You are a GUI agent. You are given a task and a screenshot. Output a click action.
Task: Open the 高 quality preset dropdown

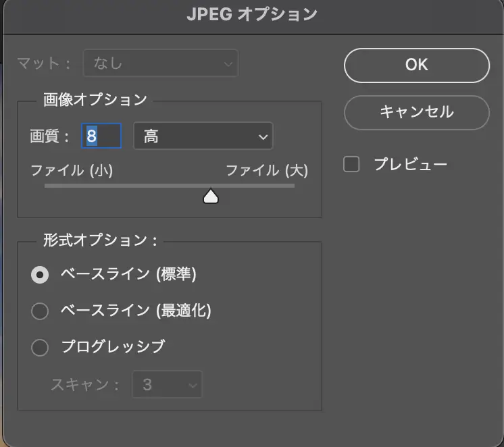(203, 136)
